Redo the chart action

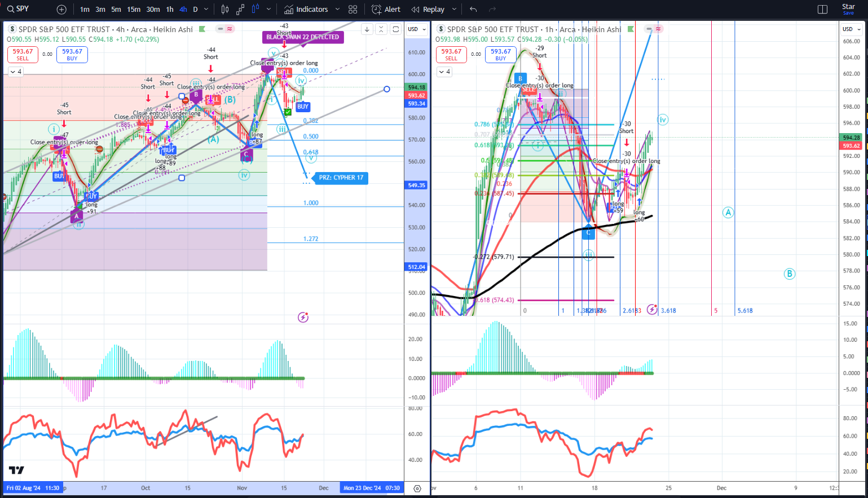tap(492, 10)
